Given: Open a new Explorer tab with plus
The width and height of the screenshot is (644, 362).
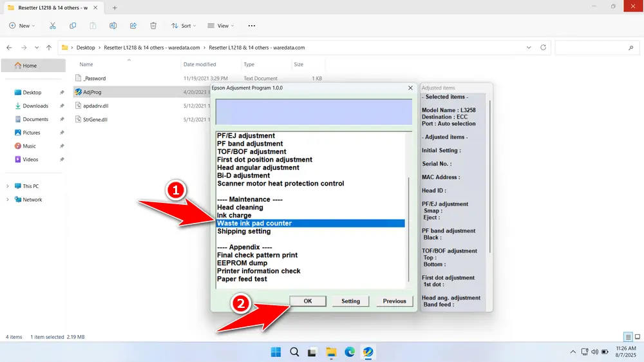Looking at the screenshot, I should (115, 8).
